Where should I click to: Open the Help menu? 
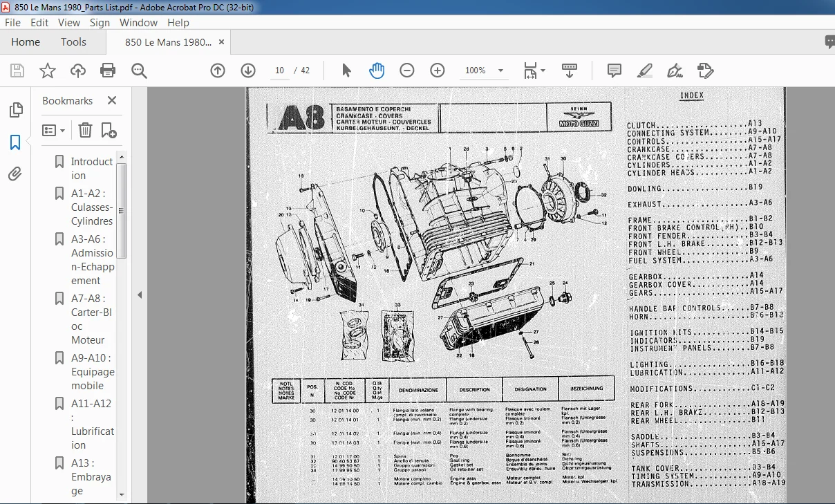tap(178, 23)
